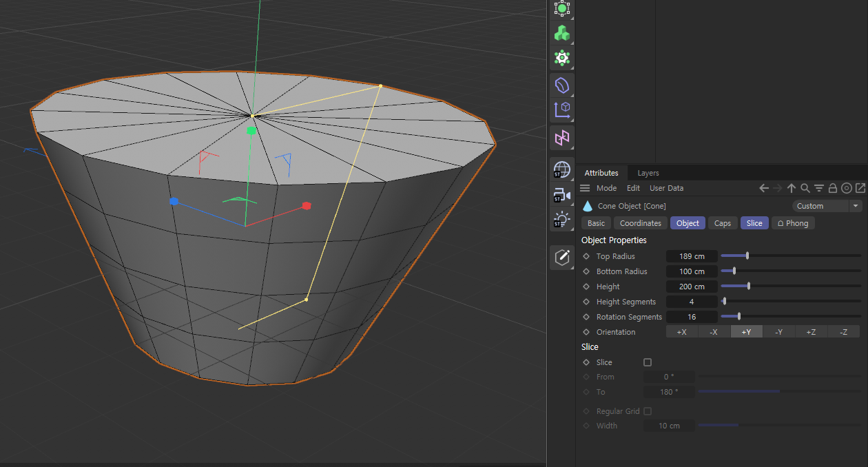Set orientation to -Z
Viewport: 868px width, 467px height.
click(x=844, y=332)
